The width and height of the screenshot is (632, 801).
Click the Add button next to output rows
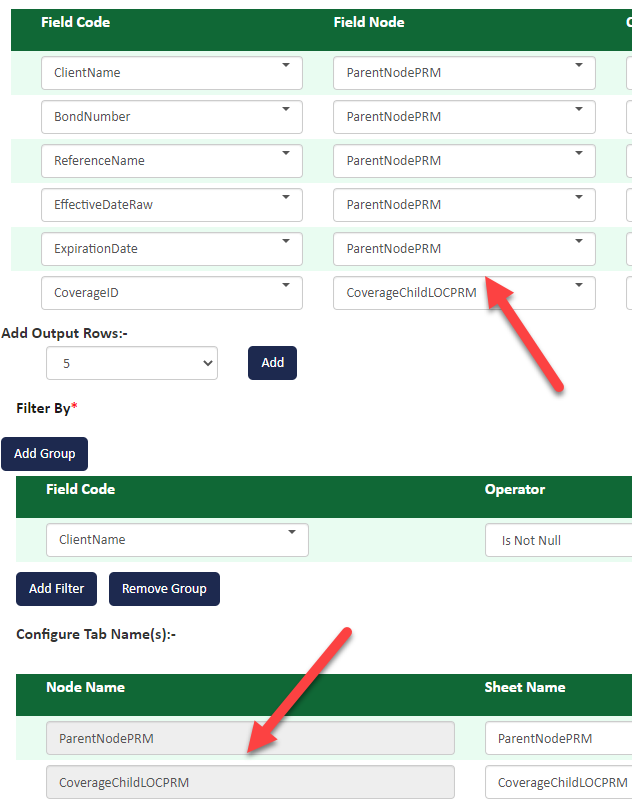click(272, 362)
